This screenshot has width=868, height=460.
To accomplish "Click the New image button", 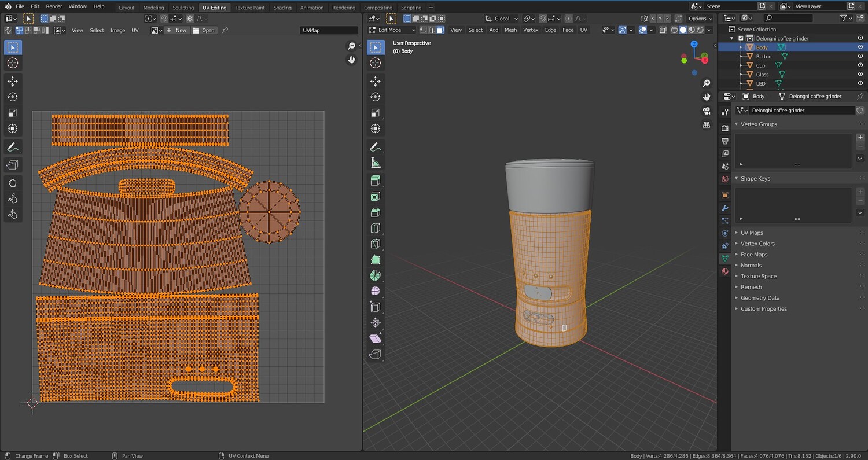I will [x=177, y=30].
